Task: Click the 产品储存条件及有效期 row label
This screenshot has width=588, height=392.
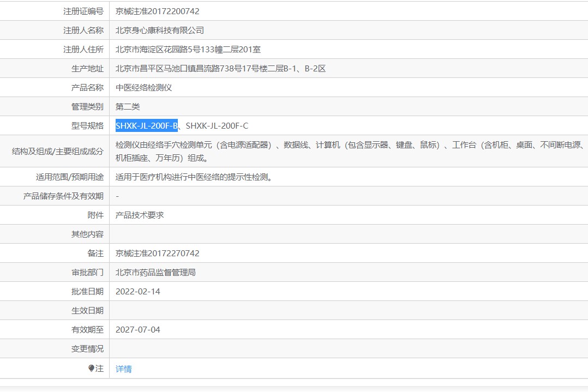Action: [63, 196]
